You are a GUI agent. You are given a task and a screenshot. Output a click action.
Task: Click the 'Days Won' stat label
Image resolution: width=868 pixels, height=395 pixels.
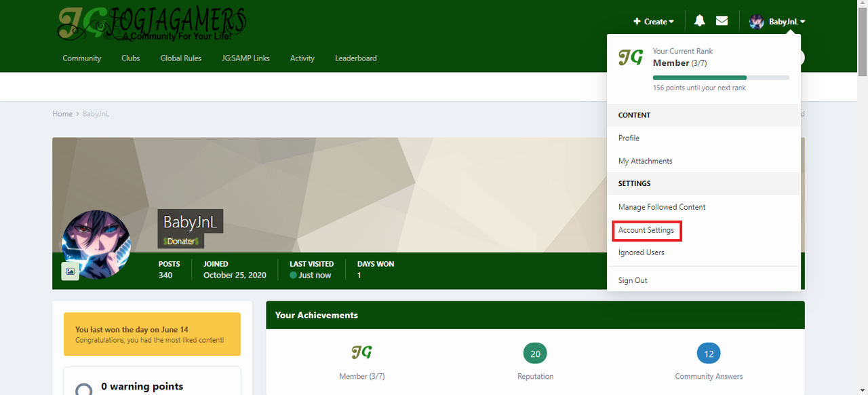(x=376, y=264)
